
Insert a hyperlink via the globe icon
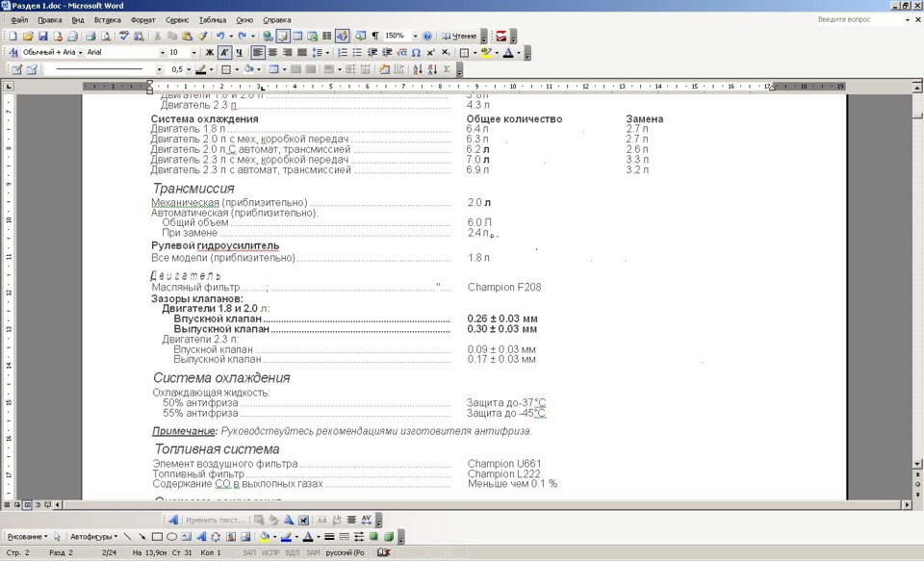click(x=269, y=36)
